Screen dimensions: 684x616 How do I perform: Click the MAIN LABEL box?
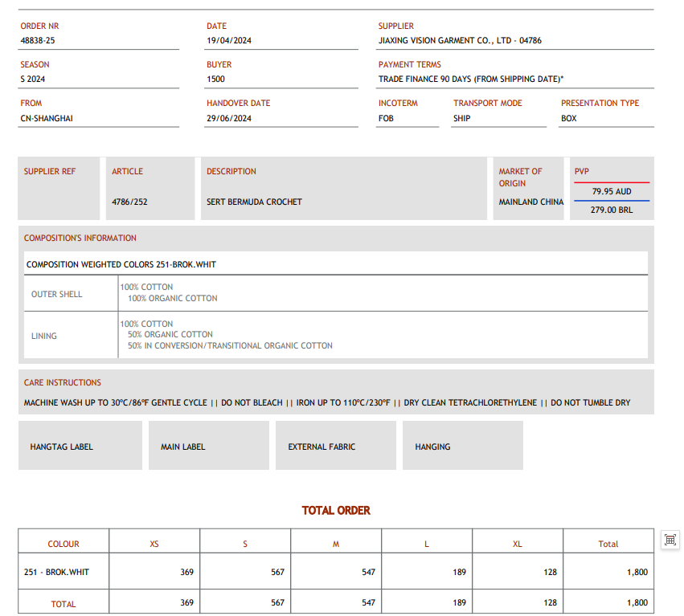[x=208, y=446]
